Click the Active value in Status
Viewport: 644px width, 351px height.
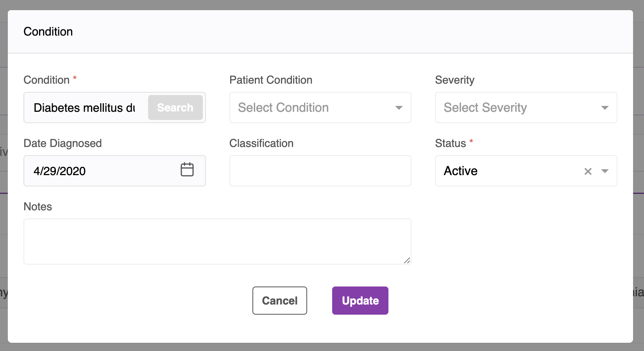click(x=461, y=171)
